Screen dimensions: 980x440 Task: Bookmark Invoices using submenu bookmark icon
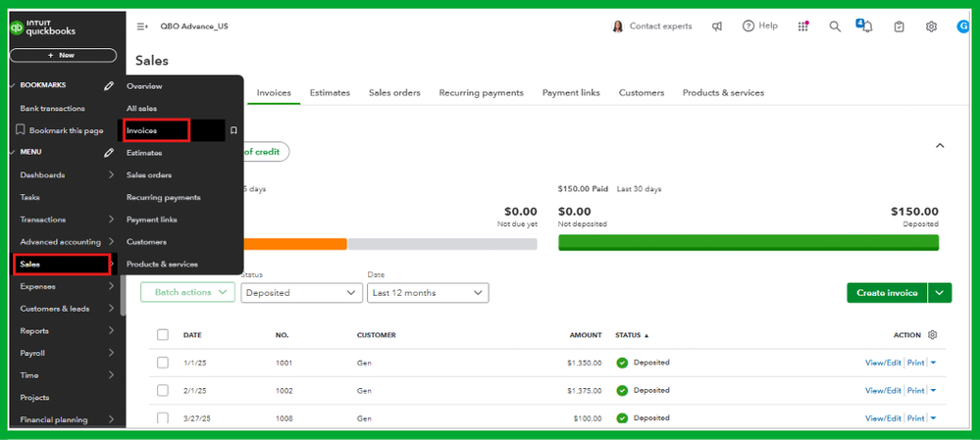point(233,130)
